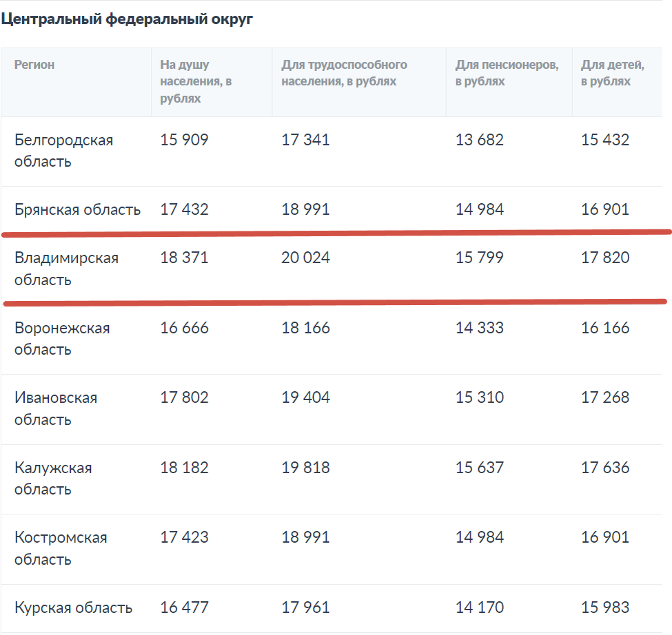This screenshot has width=672, height=635.
Task: Click the value 17 268 for Ивановская область
Action: pos(605,397)
